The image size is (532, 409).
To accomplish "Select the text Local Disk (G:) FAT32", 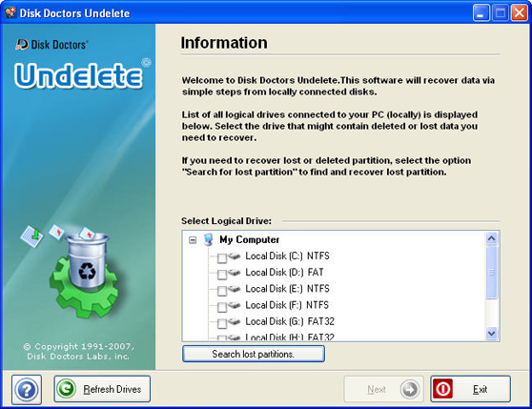I will pos(290,321).
